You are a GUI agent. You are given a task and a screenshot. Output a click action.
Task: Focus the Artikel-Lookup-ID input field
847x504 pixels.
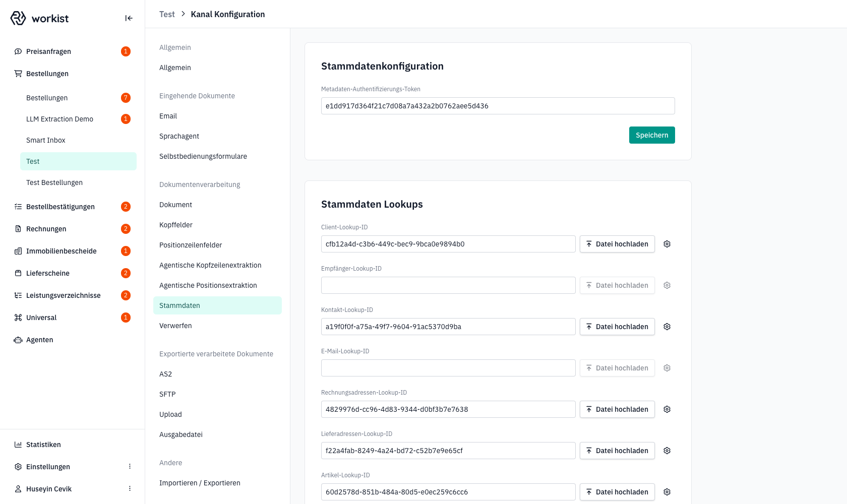(x=448, y=492)
